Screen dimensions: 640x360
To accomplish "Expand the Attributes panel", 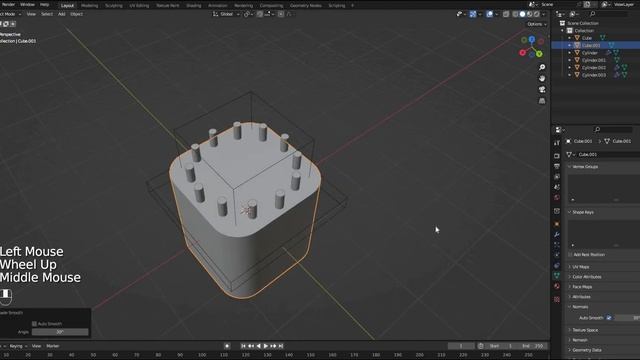I will tap(569, 297).
